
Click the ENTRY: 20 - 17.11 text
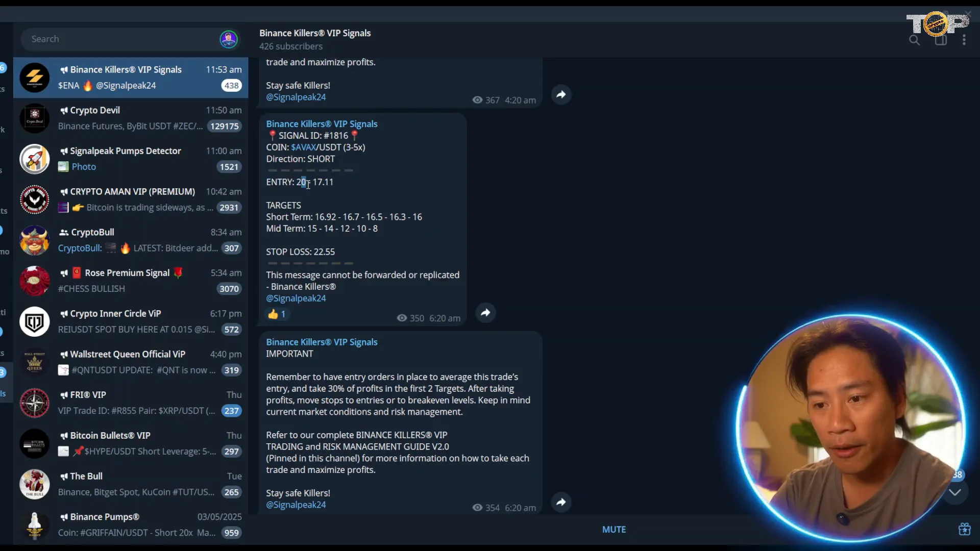tap(300, 182)
